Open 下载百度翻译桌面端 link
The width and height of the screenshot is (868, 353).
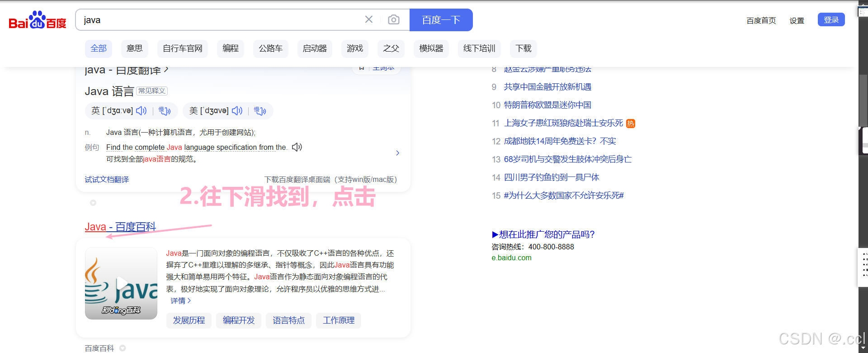pos(330,180)
